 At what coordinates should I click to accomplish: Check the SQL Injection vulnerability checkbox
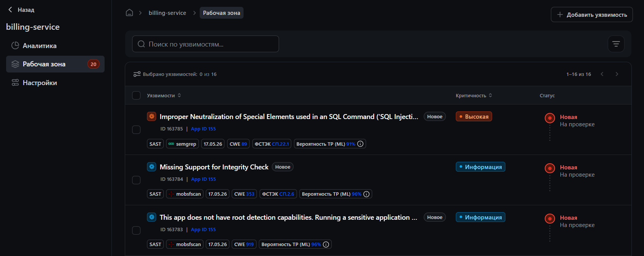(136, 130)
